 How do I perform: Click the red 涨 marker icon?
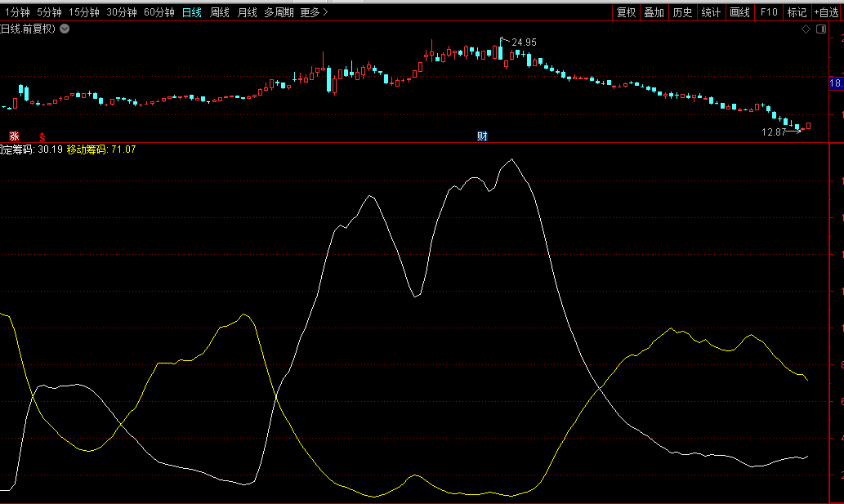[14, 136]
